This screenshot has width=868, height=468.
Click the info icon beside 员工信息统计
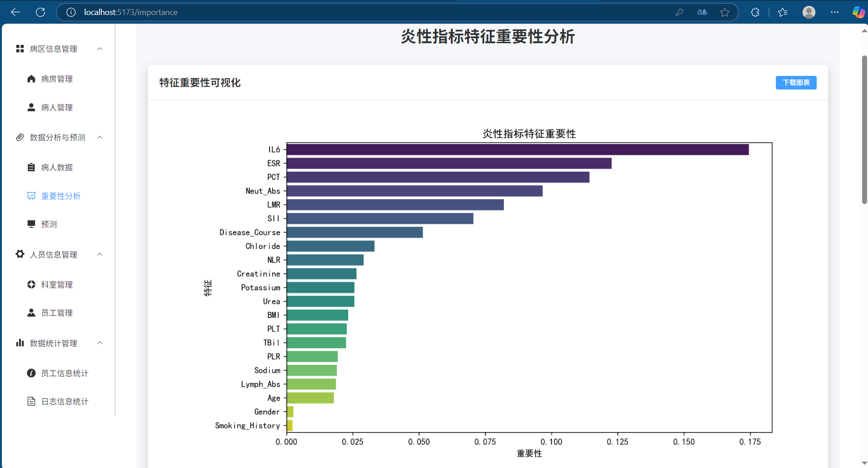[31, 373]
